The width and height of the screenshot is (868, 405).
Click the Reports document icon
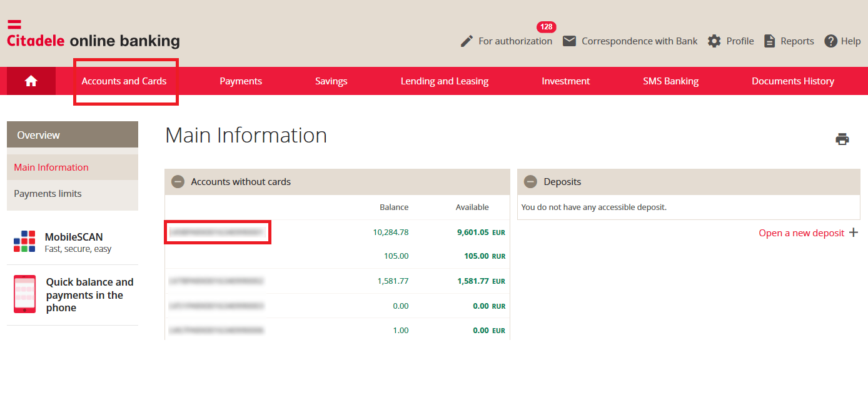coord(769,41)
